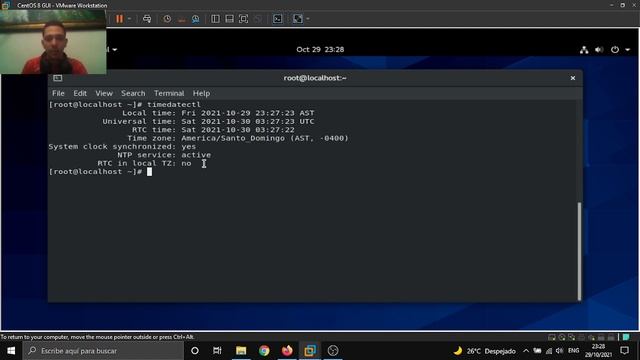Open the GNOME clock showing Oct 29 23:28

[x=320, y=49]
